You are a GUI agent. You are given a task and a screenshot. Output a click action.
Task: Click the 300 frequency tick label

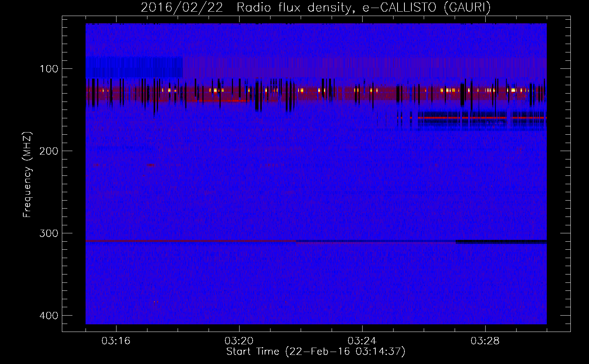click(49, 233)
